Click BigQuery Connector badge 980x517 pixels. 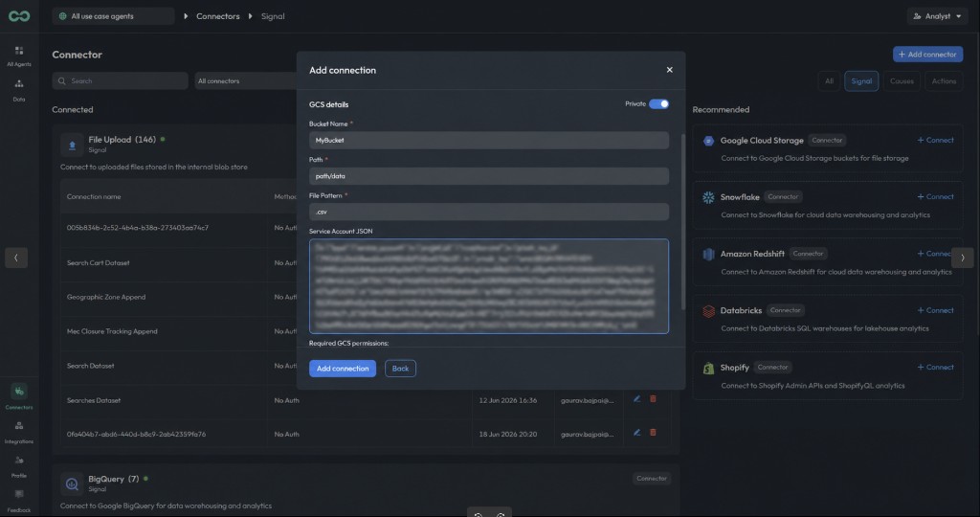(651, 479)
